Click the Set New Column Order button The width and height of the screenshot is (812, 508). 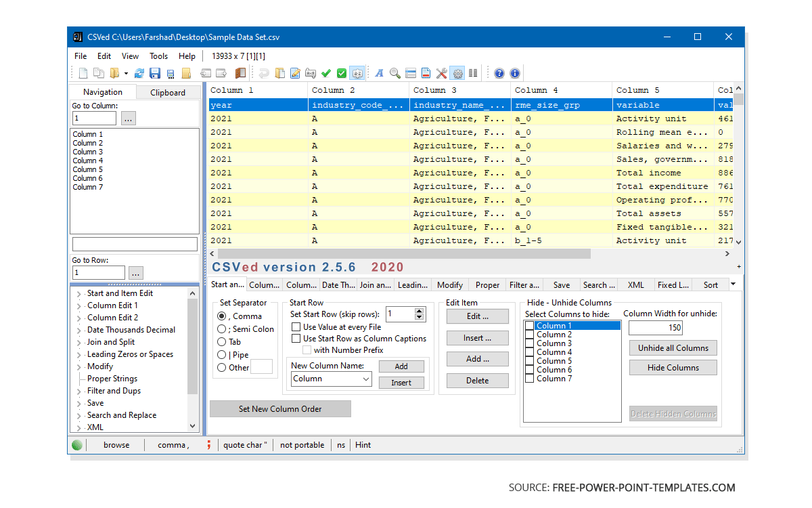click(x=280, y=409)
